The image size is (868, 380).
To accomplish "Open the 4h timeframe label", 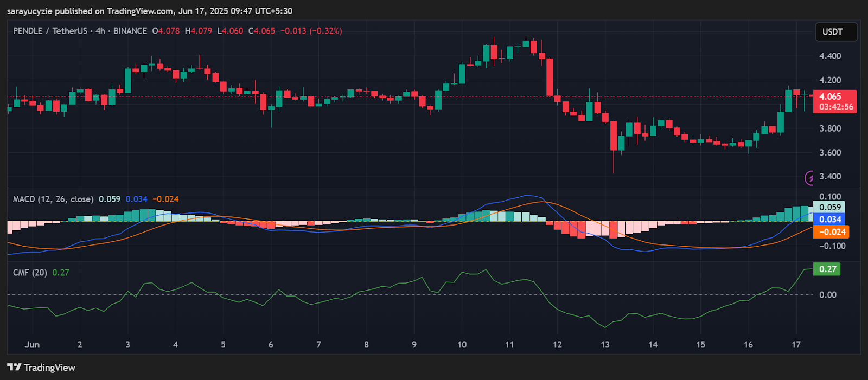I will (100, 31).
